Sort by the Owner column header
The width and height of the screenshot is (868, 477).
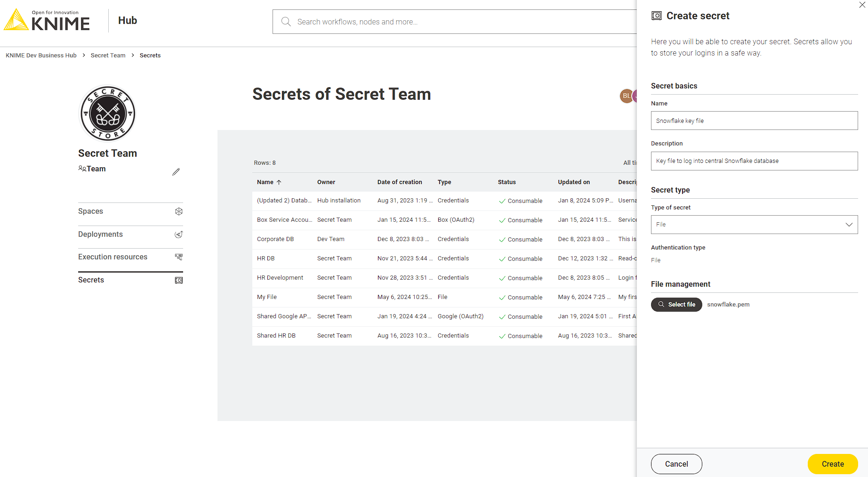tap(326, 182)
